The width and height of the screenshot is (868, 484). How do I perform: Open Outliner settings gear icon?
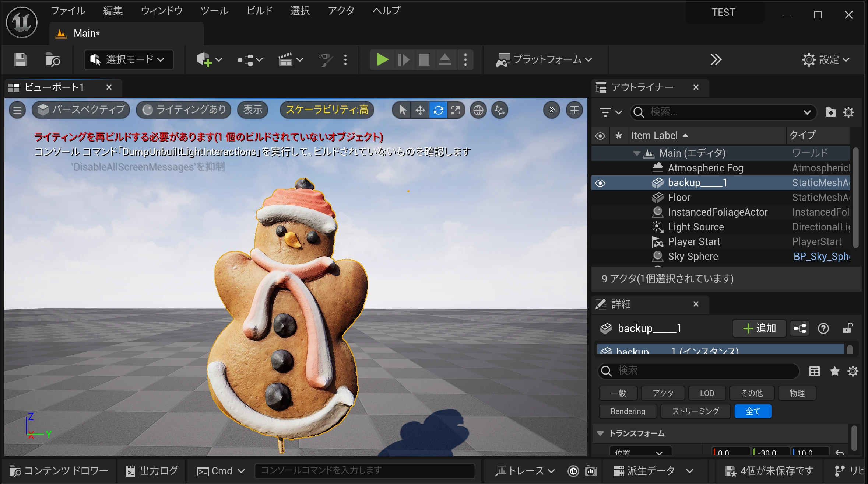(848, 112)
